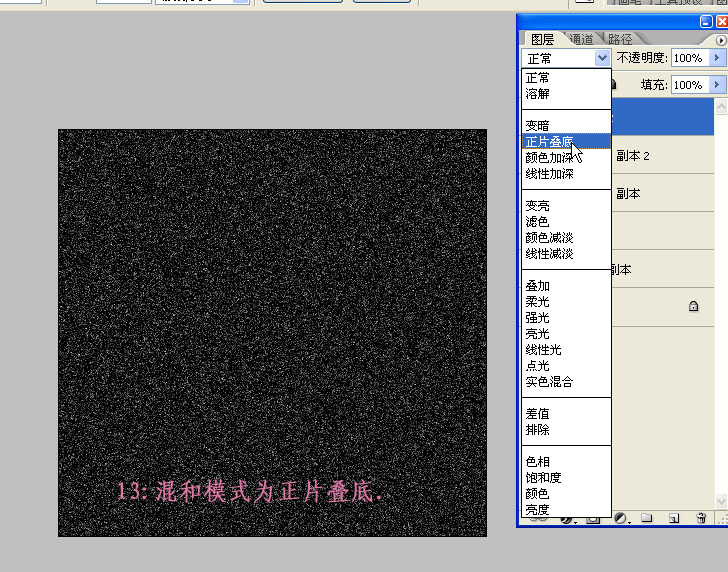Switch to the 路径 tab

(x=620, y=39)
